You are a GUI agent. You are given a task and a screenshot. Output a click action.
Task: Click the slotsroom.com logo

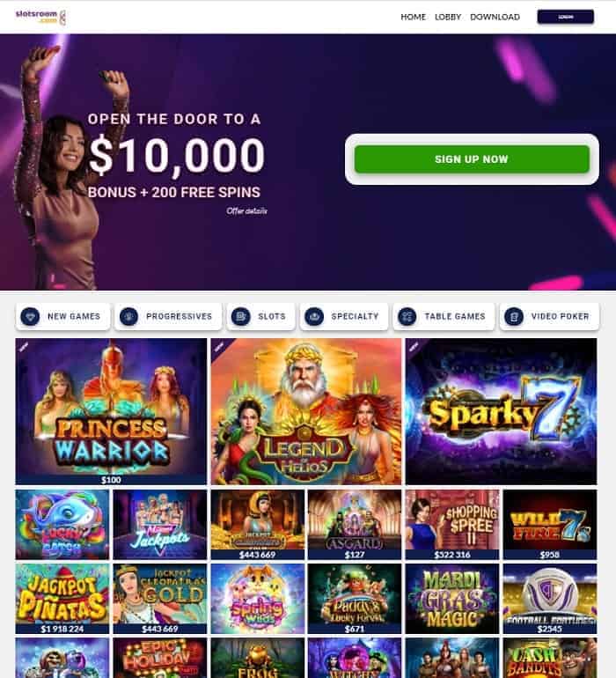40,17
